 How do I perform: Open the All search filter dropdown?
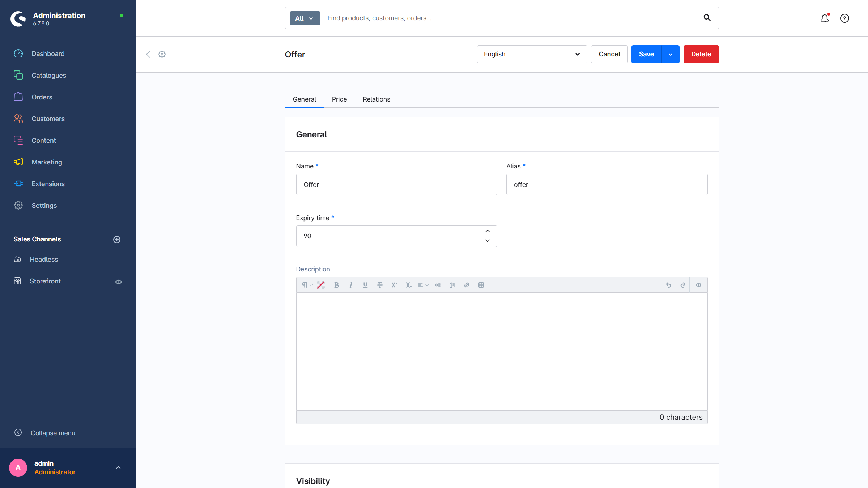305,18
